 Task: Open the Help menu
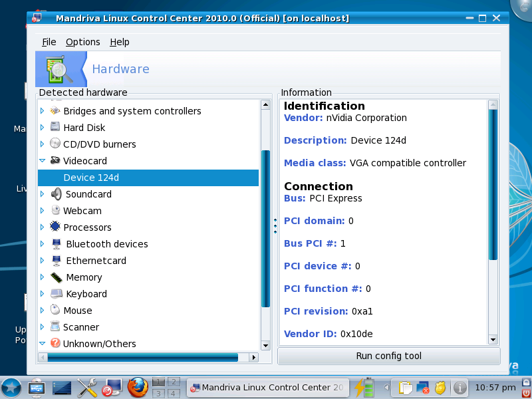click(120, 42)
